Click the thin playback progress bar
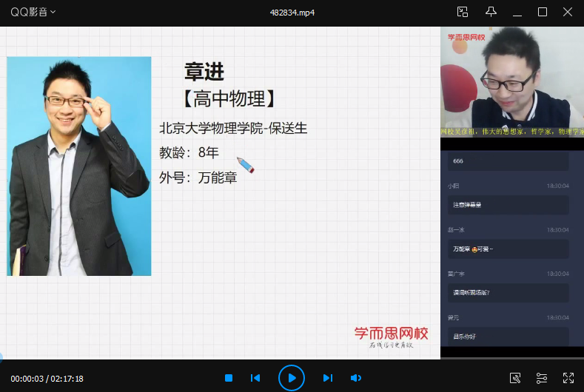Screen dimensions: 584x392 coord(296,359)
